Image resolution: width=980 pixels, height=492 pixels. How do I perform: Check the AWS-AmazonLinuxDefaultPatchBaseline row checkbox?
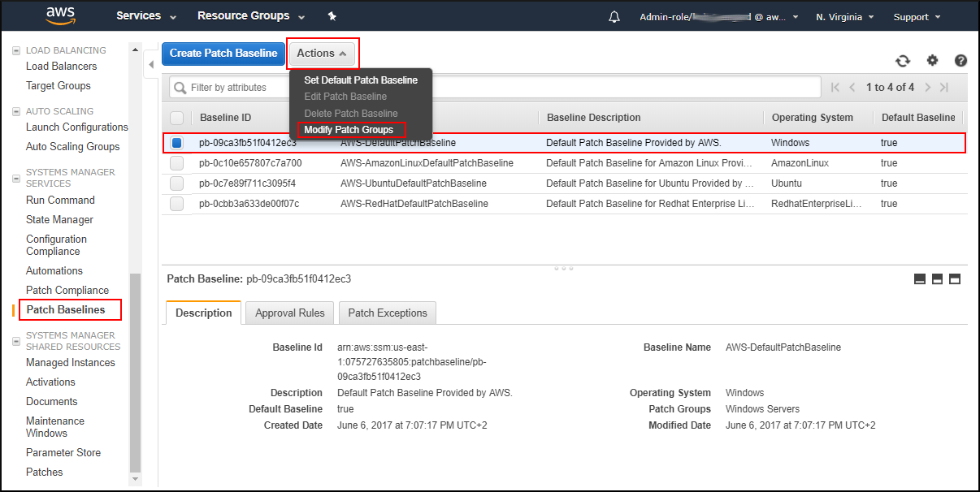click(x=176, y=162)
